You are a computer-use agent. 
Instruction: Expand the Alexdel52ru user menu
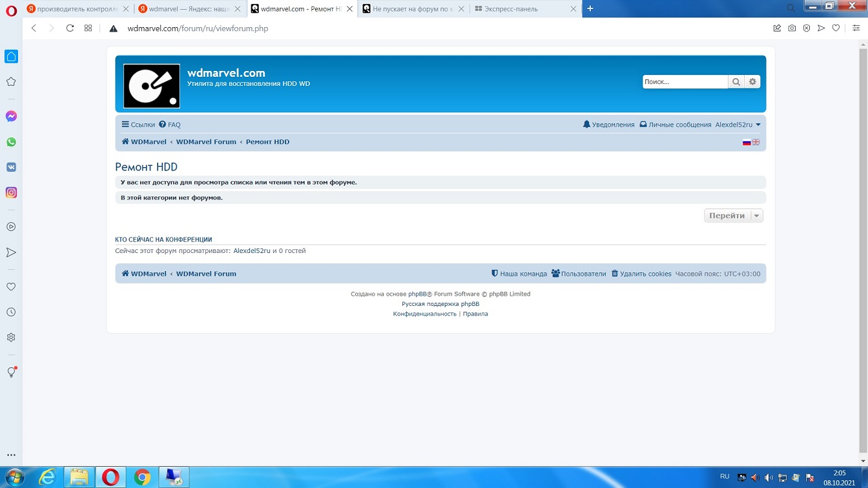[738, 125]
